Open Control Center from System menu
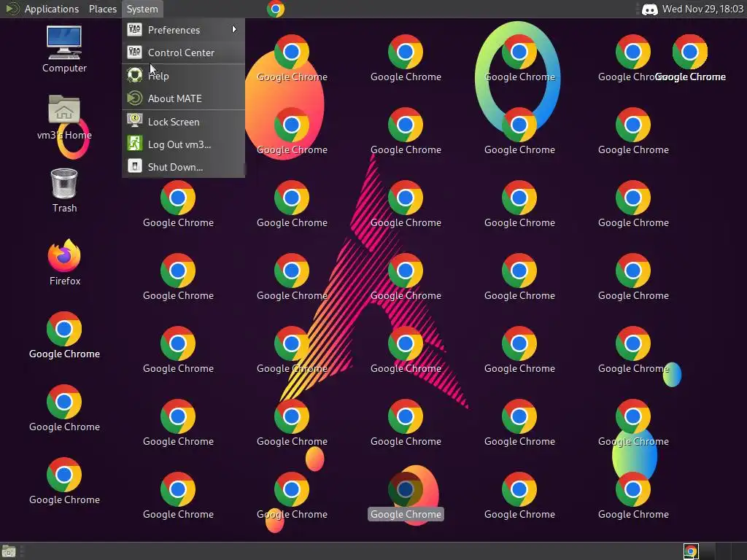Screen dimensions: 747x560 [x=183, y=52]
